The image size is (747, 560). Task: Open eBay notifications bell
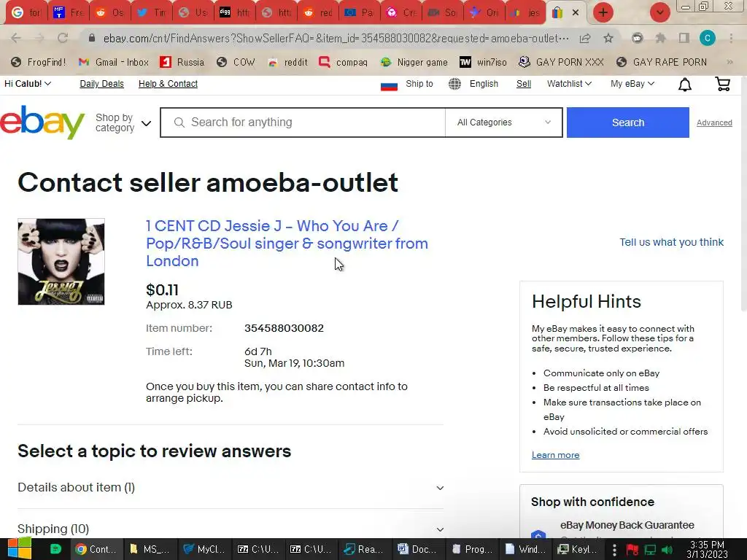click(x=684, y=85)
